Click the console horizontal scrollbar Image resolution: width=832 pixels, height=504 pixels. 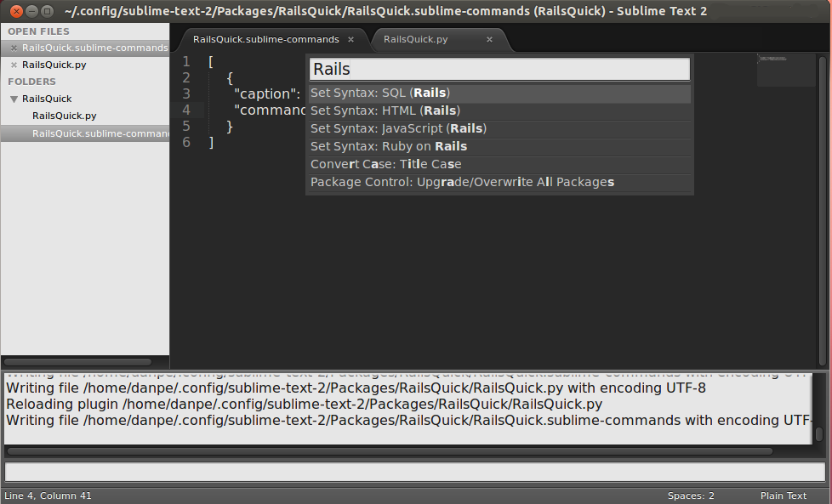(x=390, y=451)
